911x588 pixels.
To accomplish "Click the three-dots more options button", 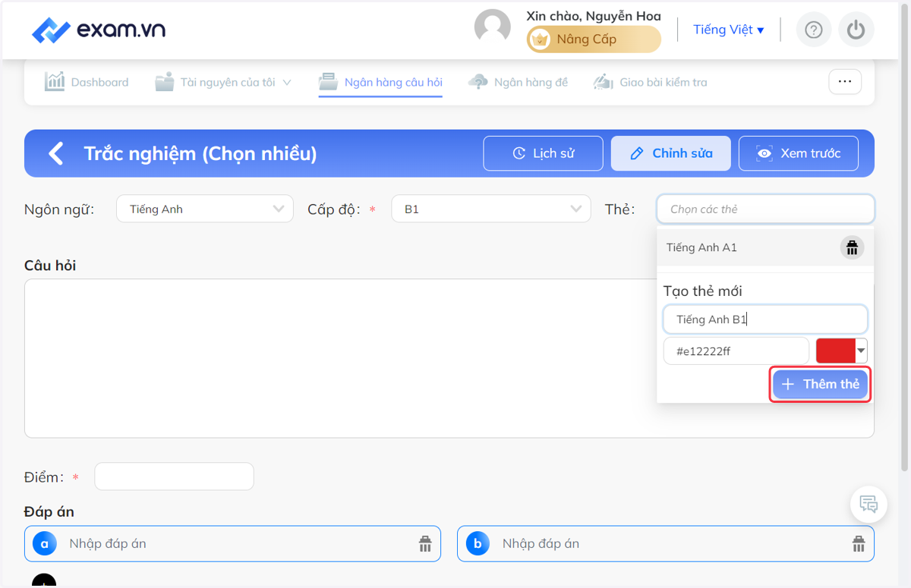I will (845, 81).
